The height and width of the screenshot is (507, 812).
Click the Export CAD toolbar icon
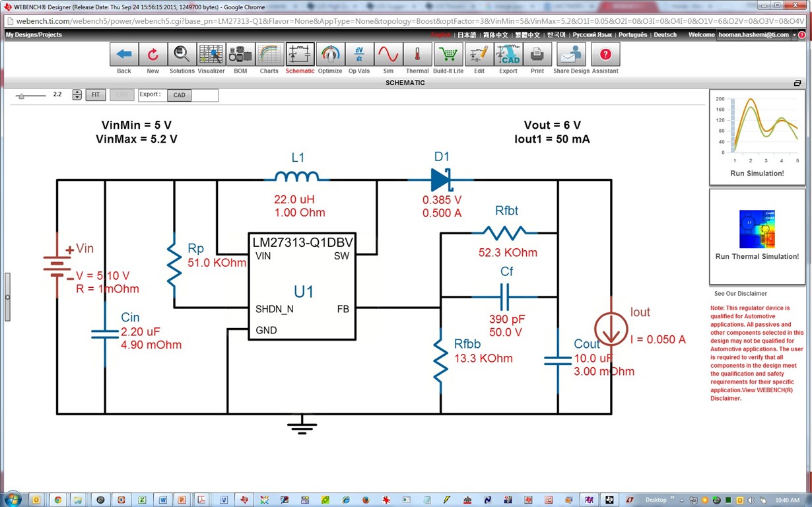pyautogui.click(x=508, y=54)
